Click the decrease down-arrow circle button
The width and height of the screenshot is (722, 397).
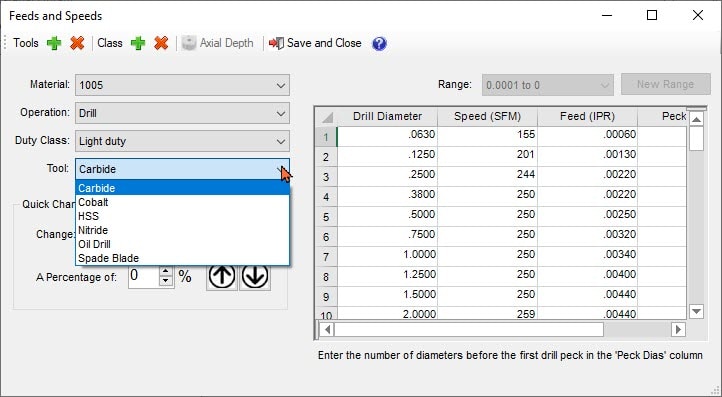pyautogui.click(x=255, y=276)
